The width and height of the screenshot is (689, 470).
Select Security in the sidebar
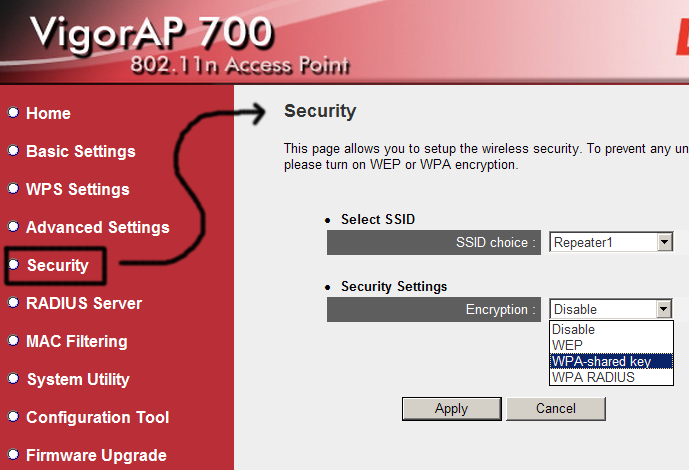[58, 265]
